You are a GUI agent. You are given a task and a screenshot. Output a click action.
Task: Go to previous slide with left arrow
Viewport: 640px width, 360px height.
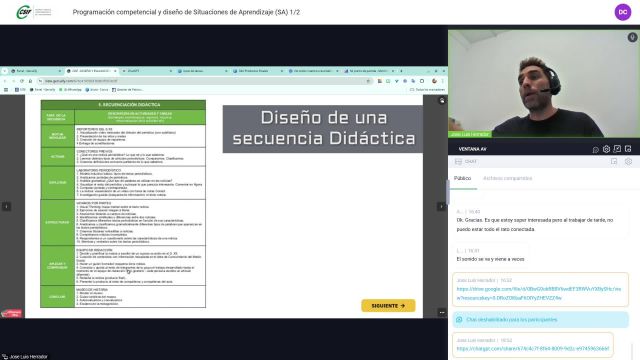point(7,207)
